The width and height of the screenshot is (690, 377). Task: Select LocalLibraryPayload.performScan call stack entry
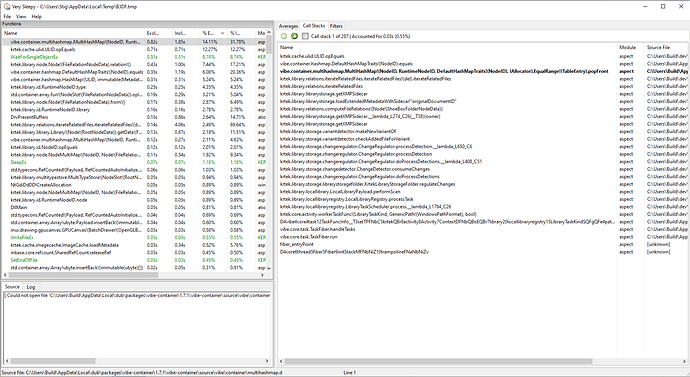(x=483, y=191)
